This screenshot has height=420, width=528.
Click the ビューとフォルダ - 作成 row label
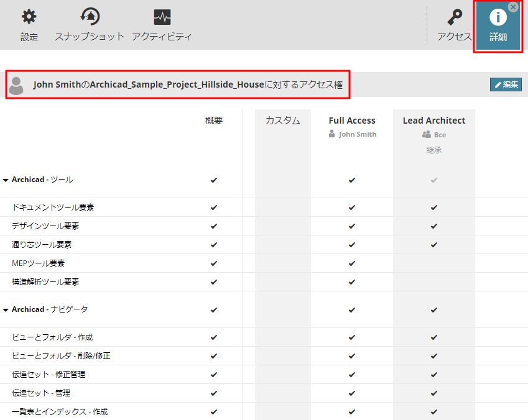point(52,337)
